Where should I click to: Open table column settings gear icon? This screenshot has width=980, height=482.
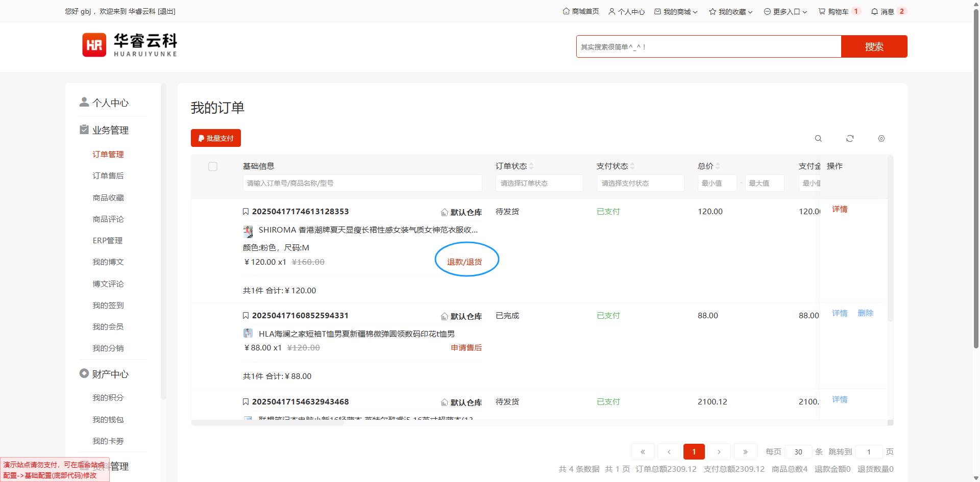[x=881, y=139]
